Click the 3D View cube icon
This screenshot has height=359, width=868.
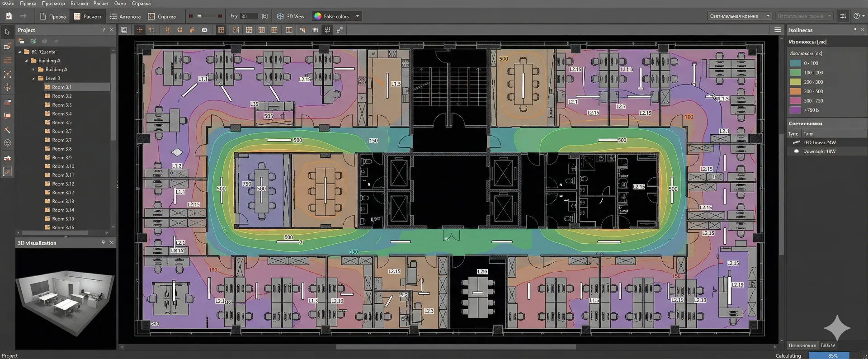click(x=280, y=16)
